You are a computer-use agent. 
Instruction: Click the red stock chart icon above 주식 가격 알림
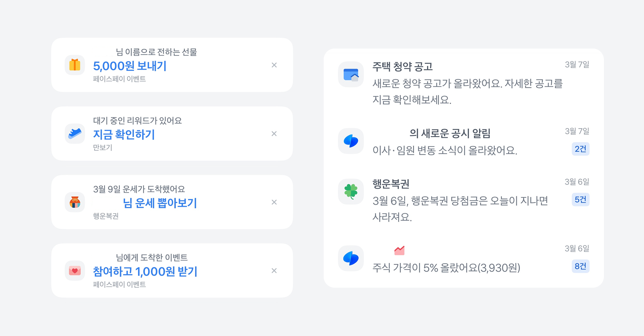pyautogui.click(x=399, y=250)
